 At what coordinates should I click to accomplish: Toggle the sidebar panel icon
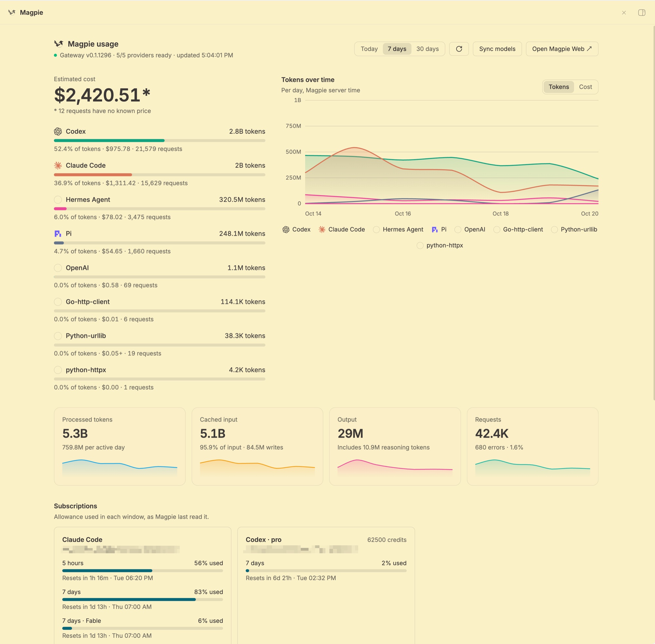tap(642, 12)
